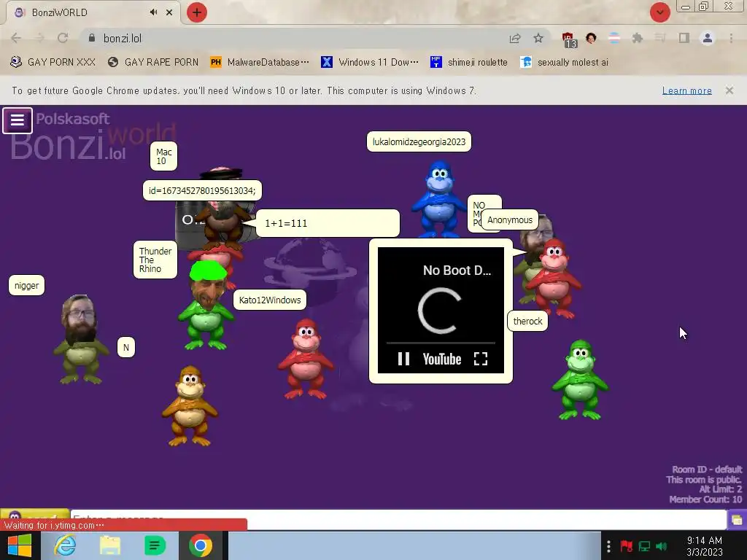This screenshot has width=747, height=560.
Task: Open the striped flag extension icon
Action: pos(614,38)
